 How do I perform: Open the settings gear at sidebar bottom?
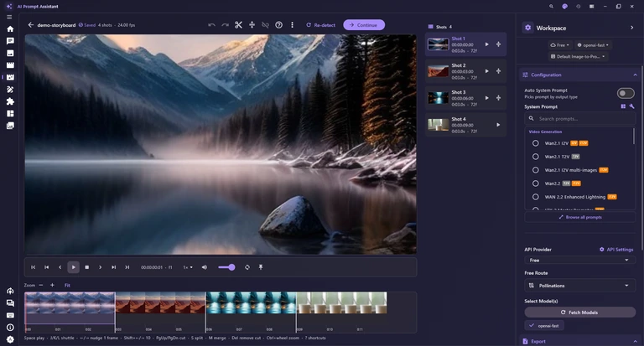pos(10,339)
